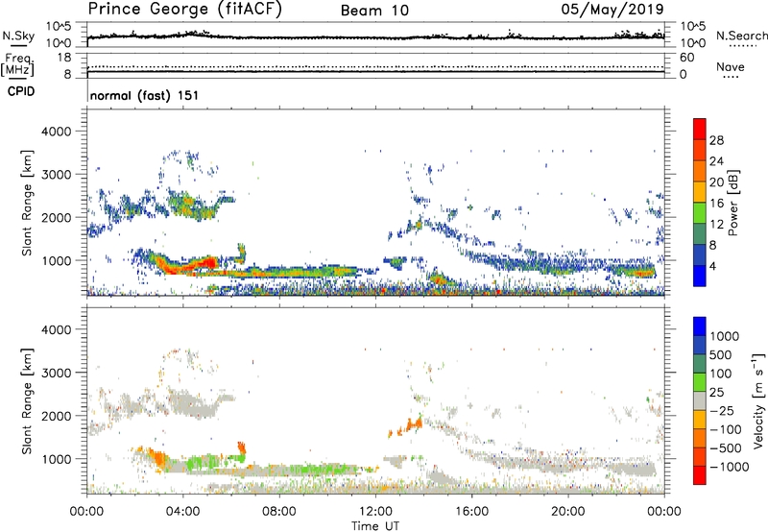The width and height of the screenshot is (768, 532).
Task: Click the red bottom of the velocity colorbar
Action: coord(700,475)
